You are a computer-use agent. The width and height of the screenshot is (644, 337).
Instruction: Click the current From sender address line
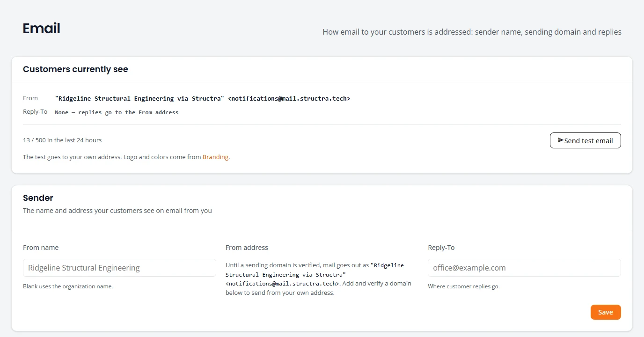click(x=203, y=98)
